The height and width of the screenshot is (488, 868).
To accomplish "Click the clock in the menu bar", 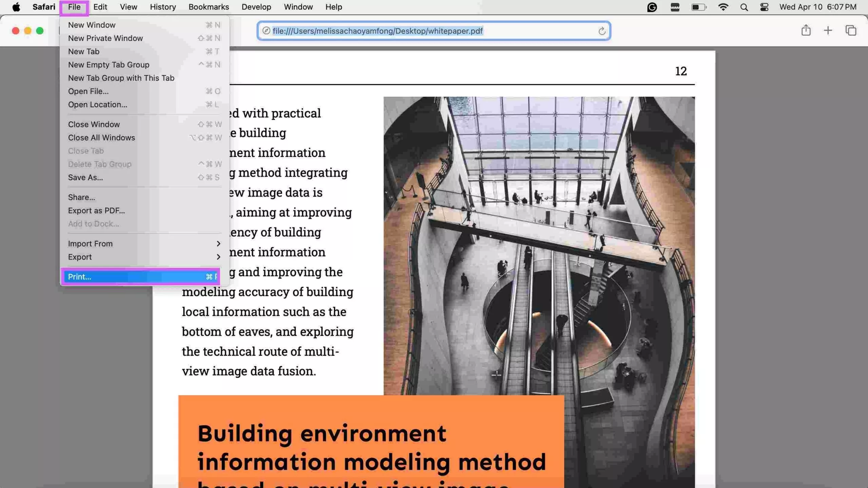I will (x=817, y=7).
